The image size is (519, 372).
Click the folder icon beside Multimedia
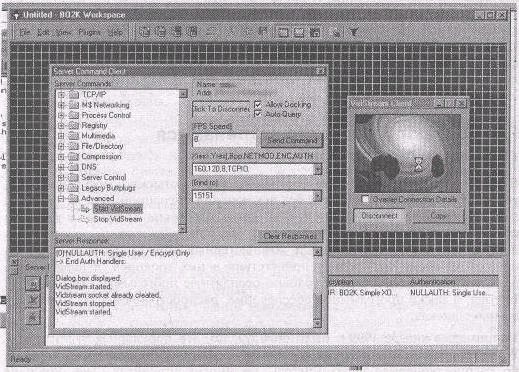(73, 136)
